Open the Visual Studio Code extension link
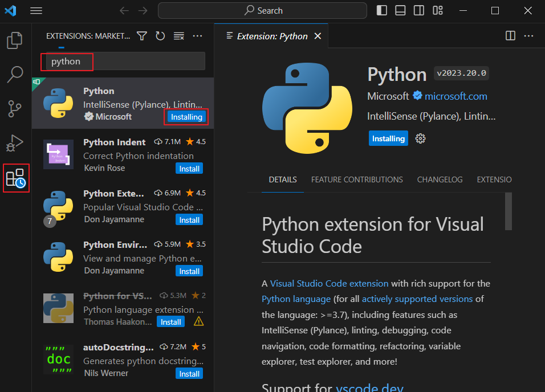This screenshot has width=545, height=392. 329,284
